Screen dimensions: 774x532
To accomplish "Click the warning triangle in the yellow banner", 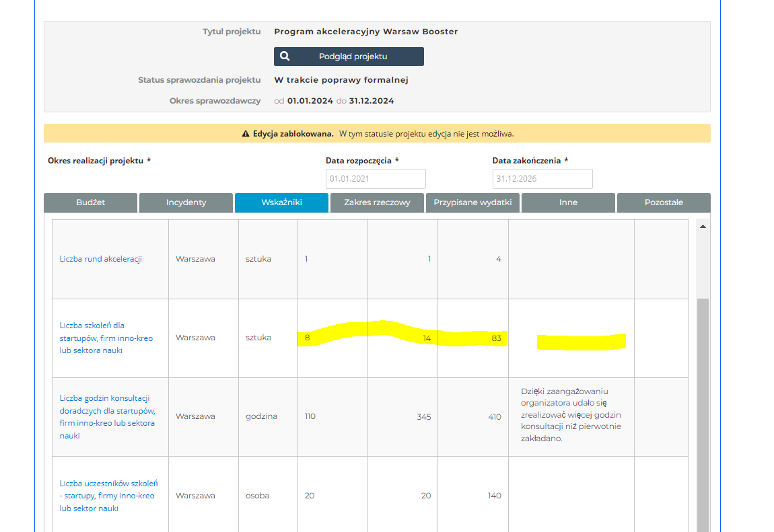I will [x=246, y=134].
